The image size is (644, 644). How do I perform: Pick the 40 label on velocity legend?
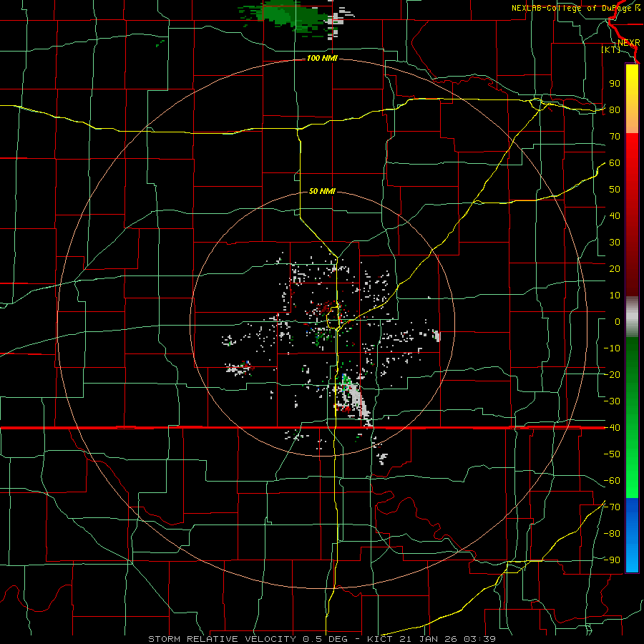point(615,216)
